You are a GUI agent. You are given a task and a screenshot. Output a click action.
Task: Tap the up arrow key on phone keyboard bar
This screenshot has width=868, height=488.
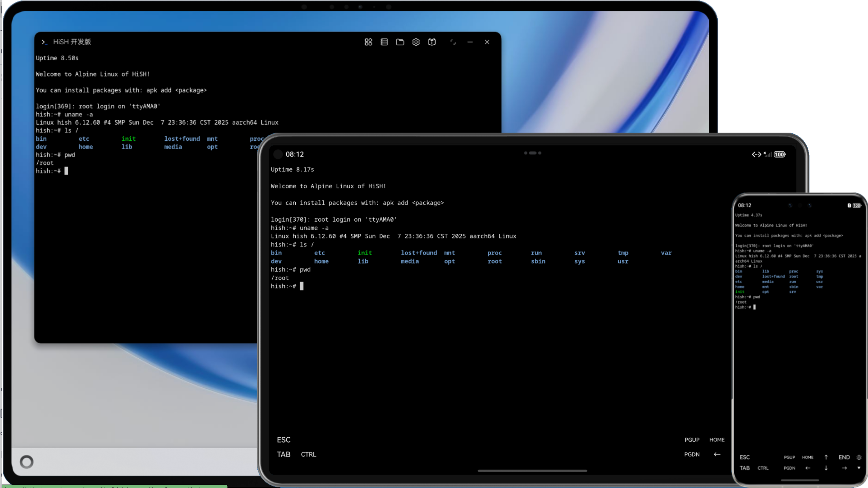(x=826, y=457)
